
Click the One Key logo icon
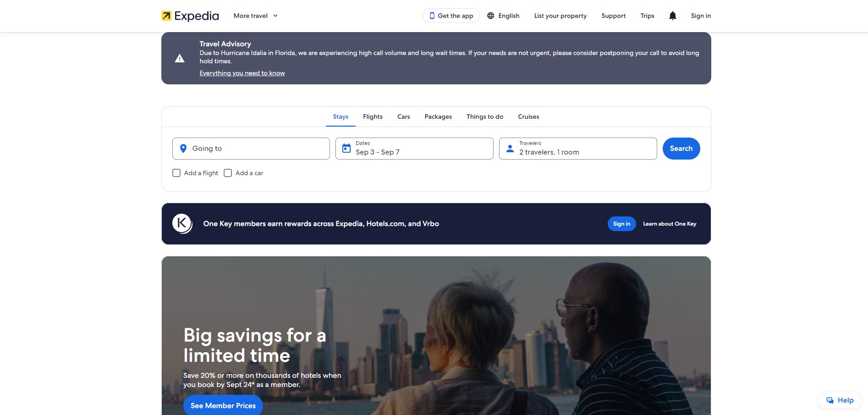[182, 224]
